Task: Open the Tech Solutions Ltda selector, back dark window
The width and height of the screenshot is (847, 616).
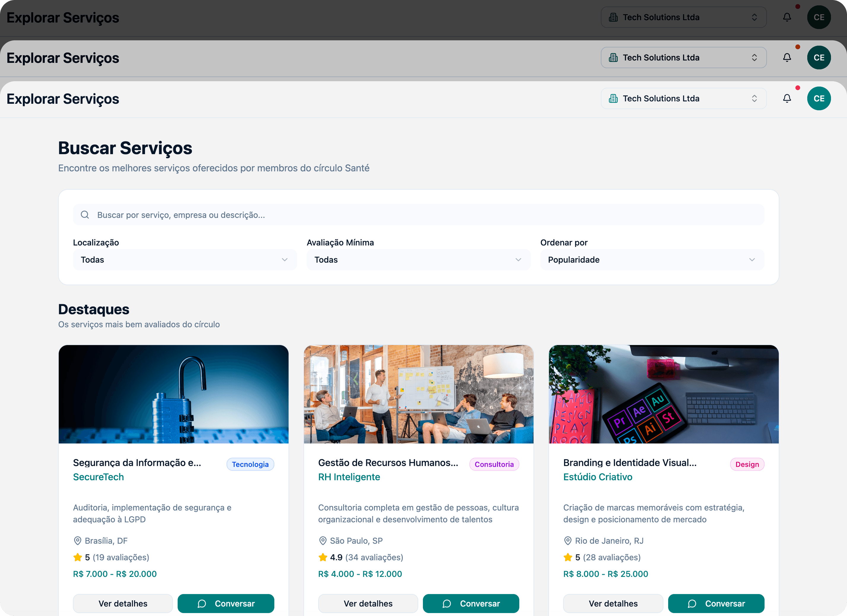Action: 683,17
